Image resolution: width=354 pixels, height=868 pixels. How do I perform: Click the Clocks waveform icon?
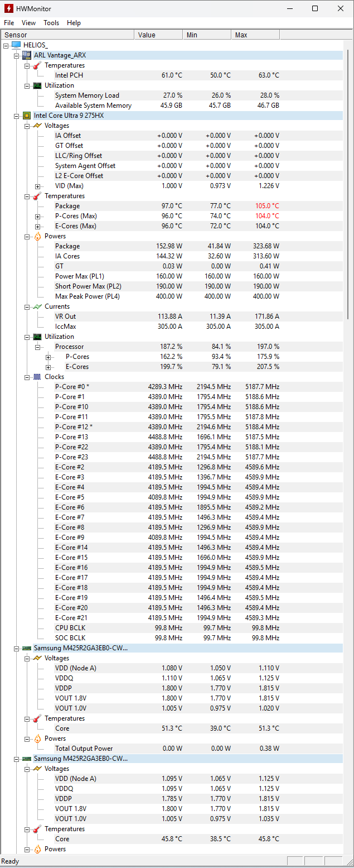[x=37, y=377]
